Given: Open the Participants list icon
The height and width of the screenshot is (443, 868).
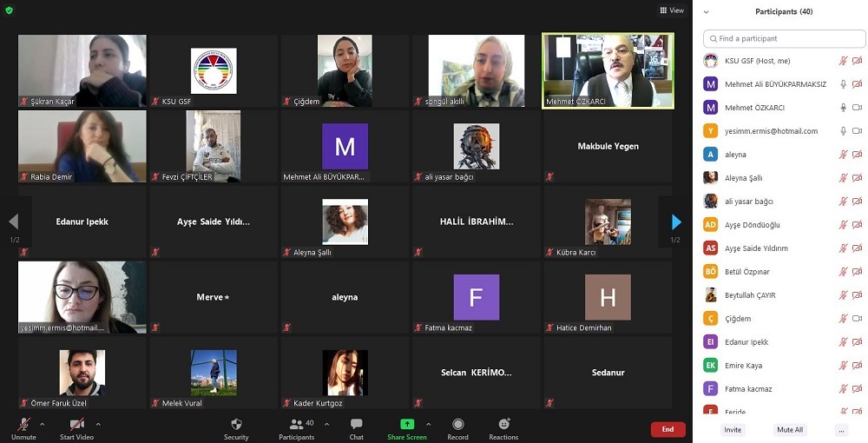Looking at the screenshot, I should [x=297, y=425].
